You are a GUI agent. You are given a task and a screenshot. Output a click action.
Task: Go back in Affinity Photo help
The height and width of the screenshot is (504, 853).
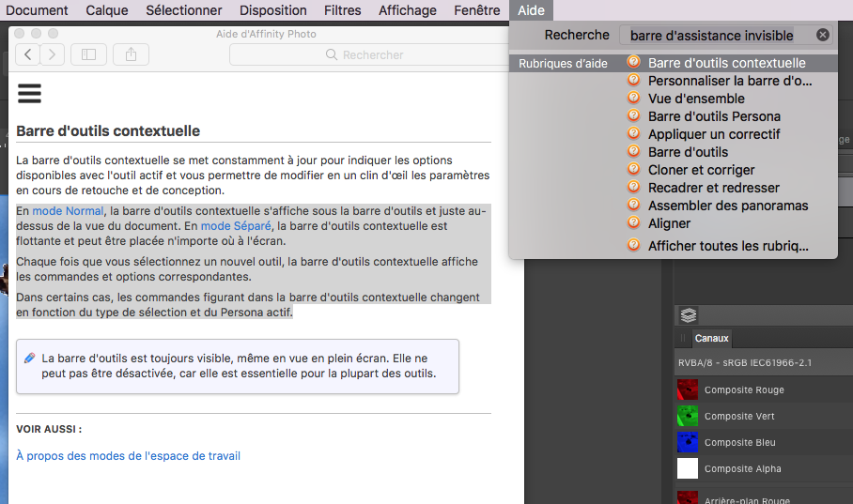(28, 54)
